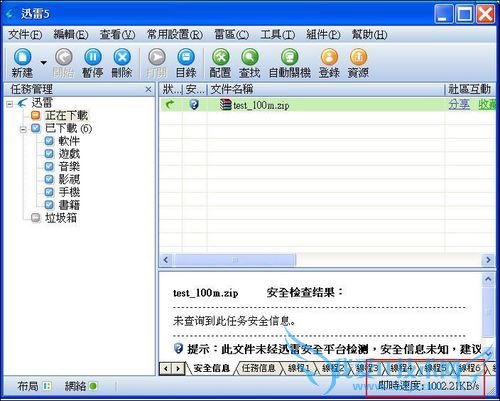Click the 刪除 delete icon
Viewport: 500px width, 401px height.
(x=122, y=57)
